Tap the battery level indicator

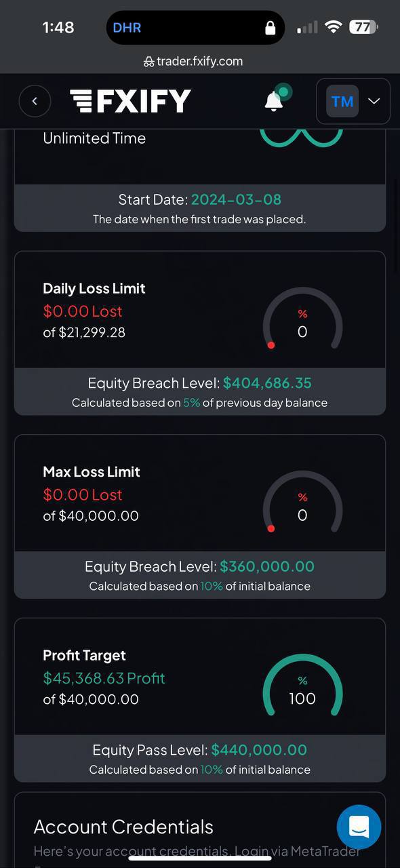point(363,27)
